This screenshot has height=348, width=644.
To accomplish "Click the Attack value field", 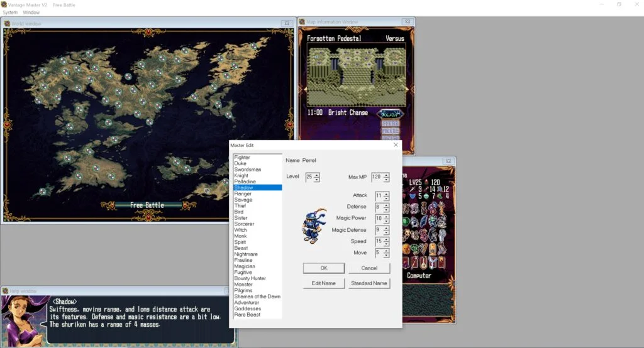I will pos(379,196).
